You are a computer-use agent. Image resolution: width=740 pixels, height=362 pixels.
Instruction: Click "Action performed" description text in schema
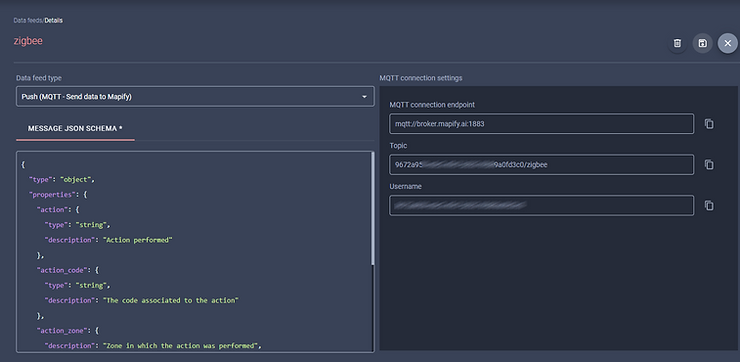tap(138, 240)
